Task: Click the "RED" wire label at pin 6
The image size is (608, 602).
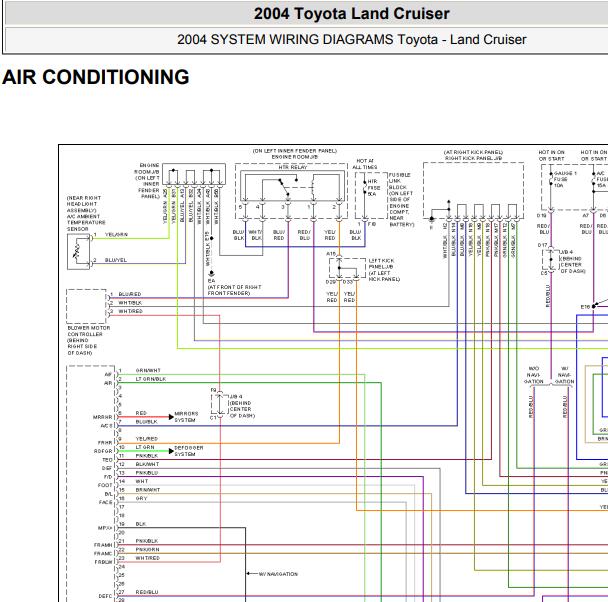Action: coord(141,413)
